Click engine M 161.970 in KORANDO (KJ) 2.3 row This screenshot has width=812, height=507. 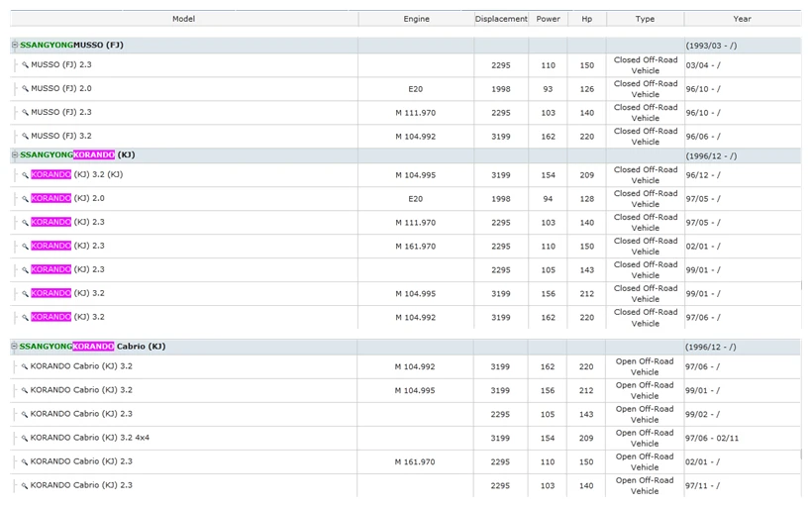[x=415, y=247]
